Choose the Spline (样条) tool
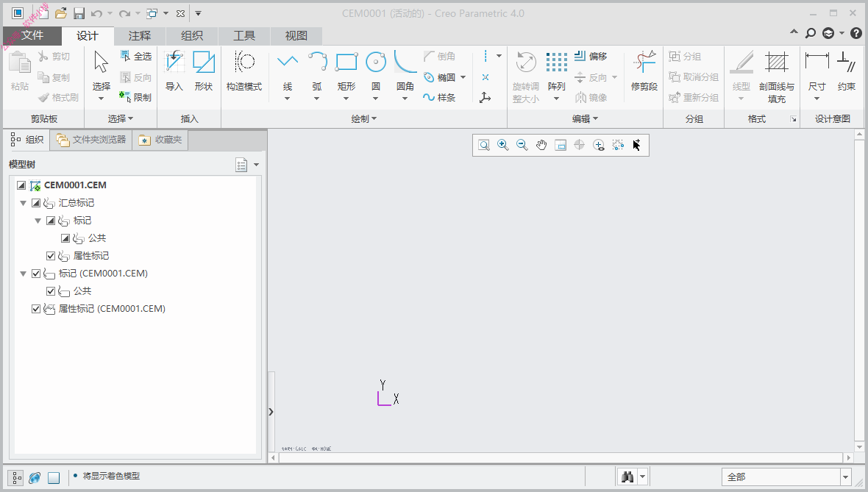 440,97
